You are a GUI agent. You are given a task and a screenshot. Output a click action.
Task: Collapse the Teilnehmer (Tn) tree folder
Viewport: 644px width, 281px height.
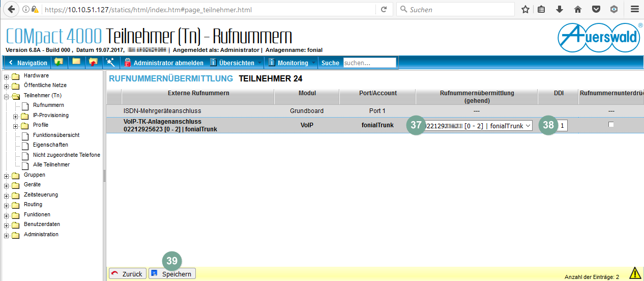(7, 97)
